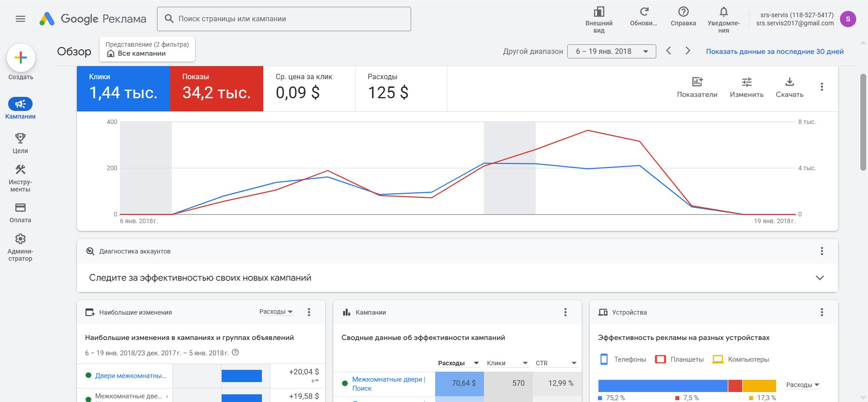Screen dimensions: 868x402
Task: Open Инструменты in the sidebar
Action: pos(20,178)
